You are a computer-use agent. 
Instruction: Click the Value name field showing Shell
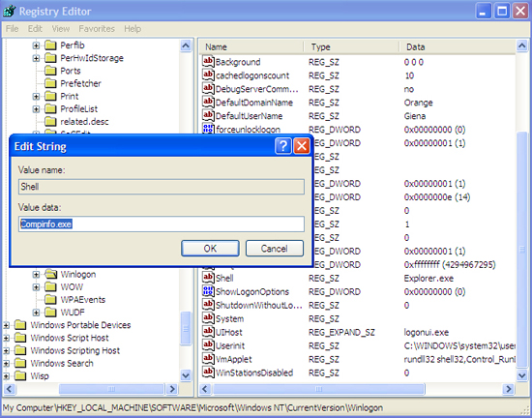[x=162, y=187]
